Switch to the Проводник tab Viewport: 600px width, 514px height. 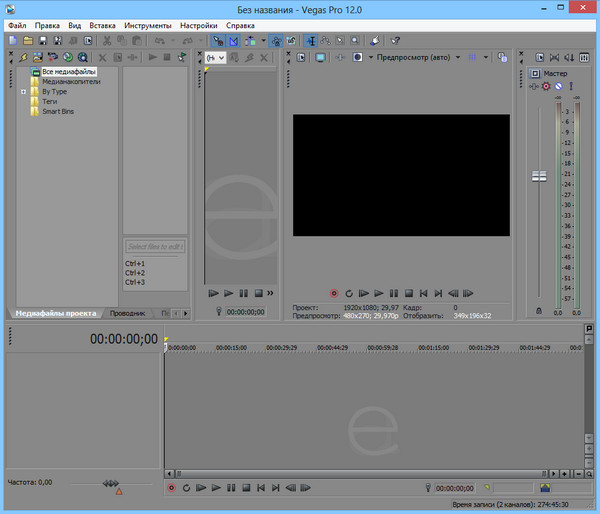coord(129,313)
